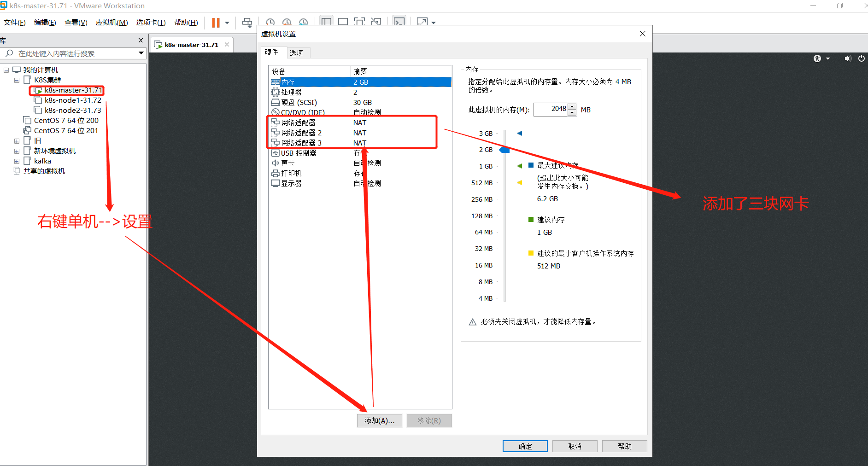Screen dimensions: 868x466
Task: Close the library panel with its X
Action: coord(141,41)
